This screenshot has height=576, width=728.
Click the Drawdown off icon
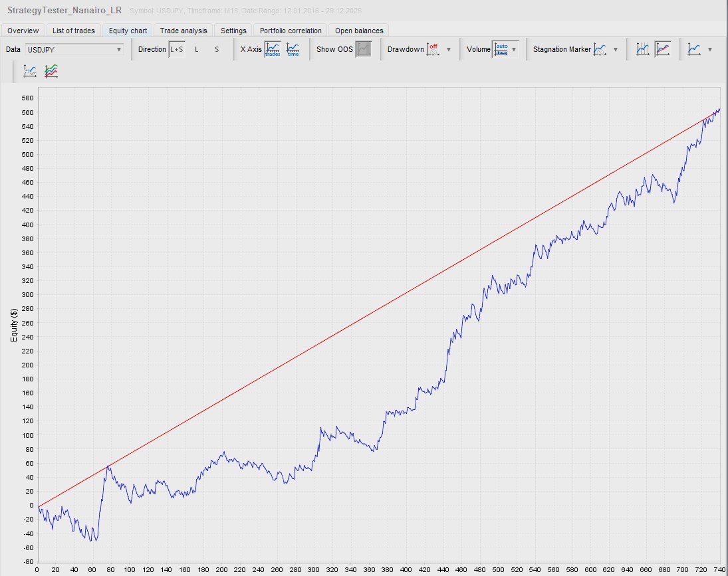pyautogui.click(x=433, y=49)
